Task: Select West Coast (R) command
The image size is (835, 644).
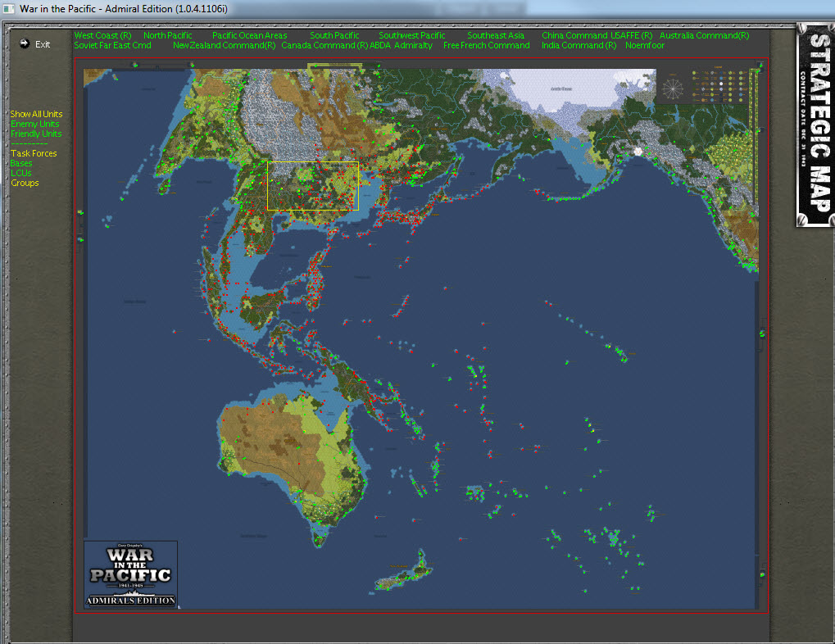Action: pyautogui.click(x=102, y=35)
